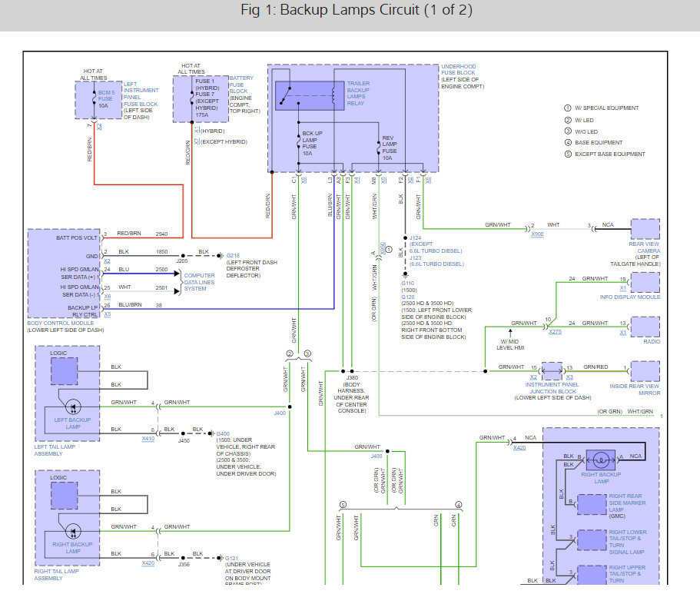Click 'INSIDE REAR VIEW MIRROR' label
The width and height of the screenshot is (700, 604).
tap(635, 390)
